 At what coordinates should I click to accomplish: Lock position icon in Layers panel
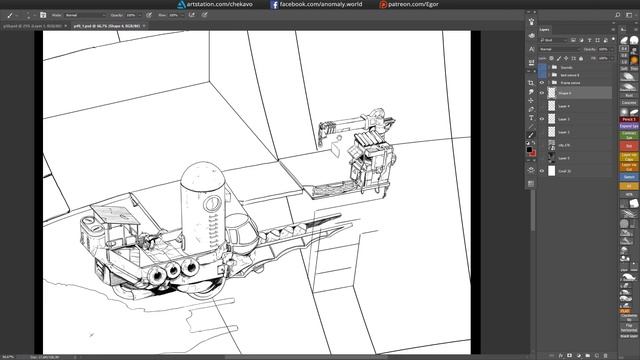(x=566, y=58)
